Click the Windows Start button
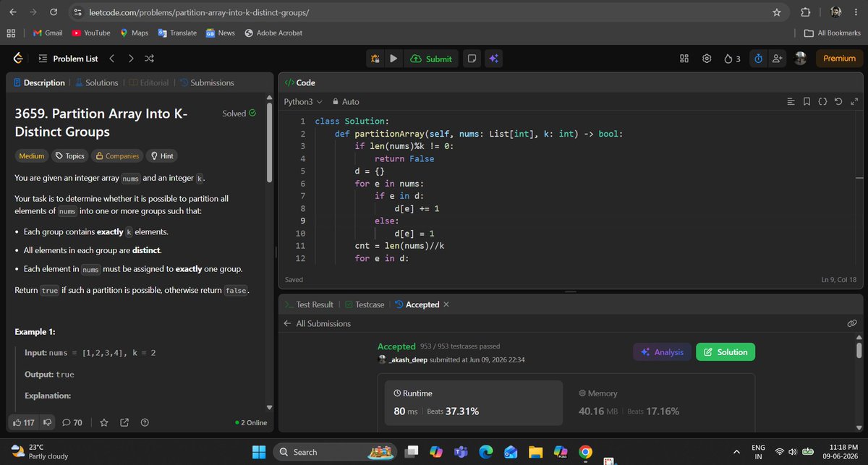This screenshot has height=465, width=868. pos(260,451)
